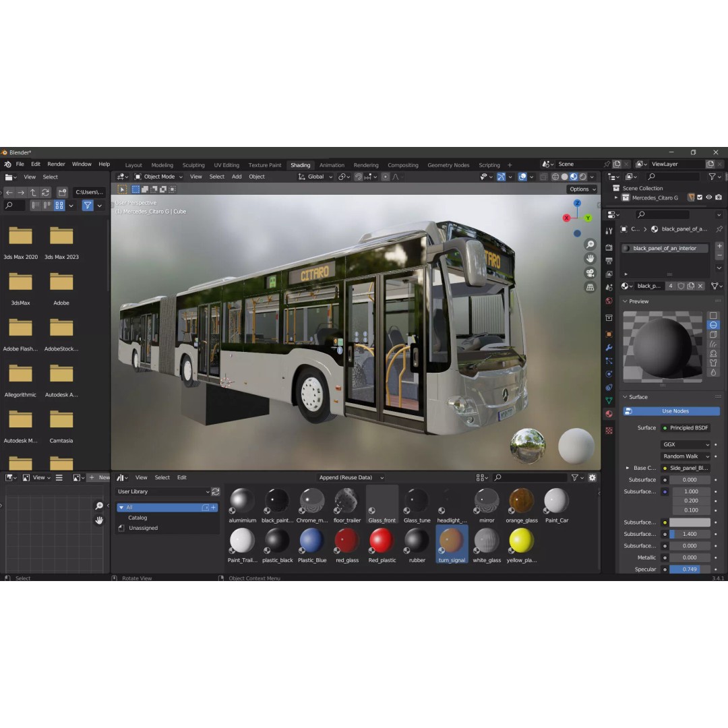Screen dimensions: 728x728
Task: Open the User Library dropdown
Action: coord(162,491)
